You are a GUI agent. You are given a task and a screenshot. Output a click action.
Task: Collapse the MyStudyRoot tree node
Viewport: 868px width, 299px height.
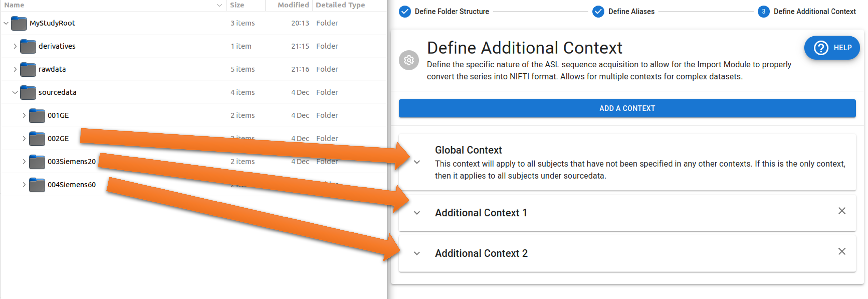tap(6, 23)
